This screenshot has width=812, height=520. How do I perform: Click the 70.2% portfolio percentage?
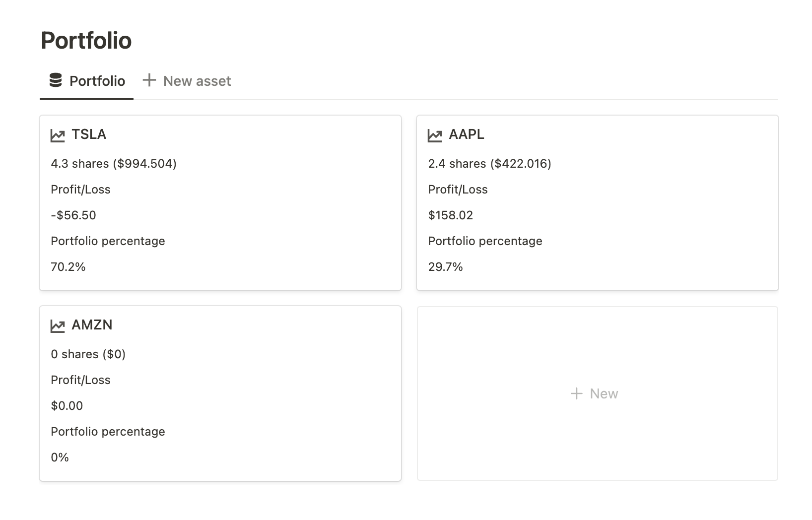coord(68,267)
